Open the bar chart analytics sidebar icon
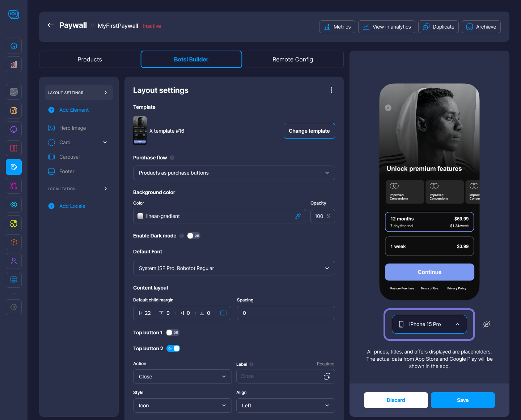 coord(14,64)
